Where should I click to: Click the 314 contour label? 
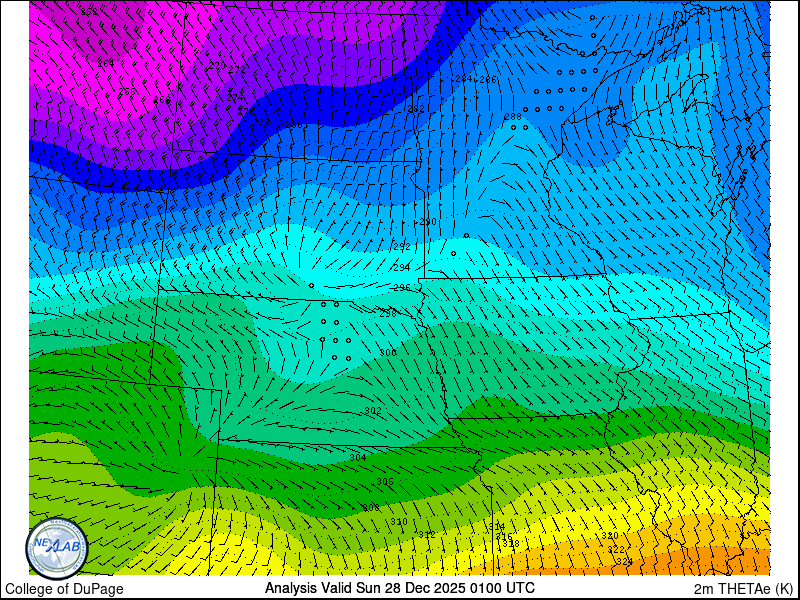click(x=497, y=527)
